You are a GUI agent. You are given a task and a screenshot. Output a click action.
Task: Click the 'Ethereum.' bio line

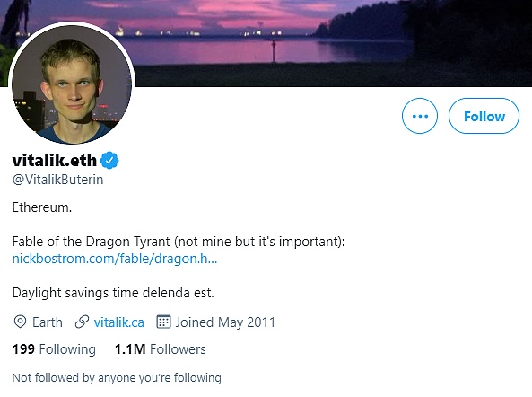pyautogui.click(x=42, y=207)
